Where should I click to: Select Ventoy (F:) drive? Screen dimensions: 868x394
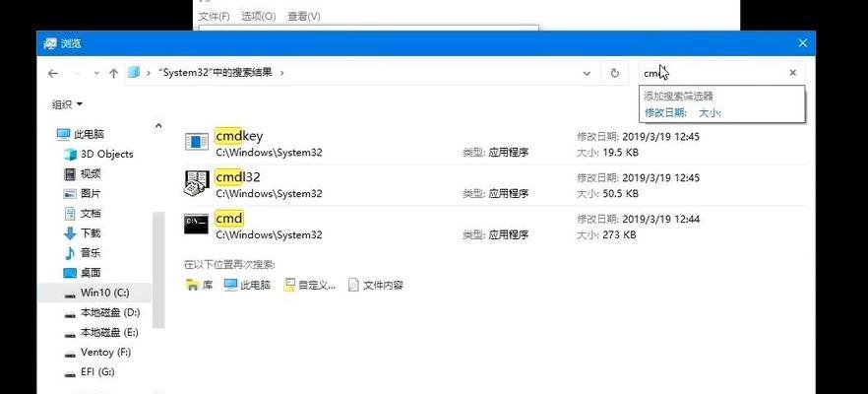[97, 352]
